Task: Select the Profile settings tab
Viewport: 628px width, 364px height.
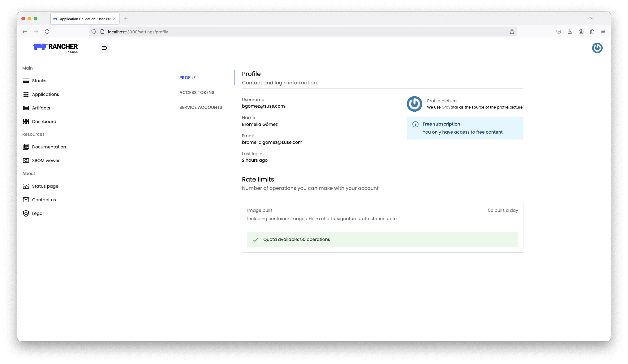Action: click(187, 78)
